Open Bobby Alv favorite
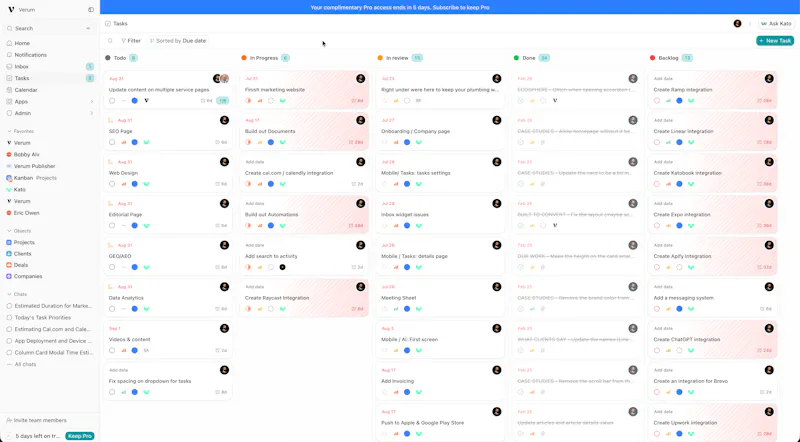The width and height of the screenshot is (800, 442). point(27,155)
